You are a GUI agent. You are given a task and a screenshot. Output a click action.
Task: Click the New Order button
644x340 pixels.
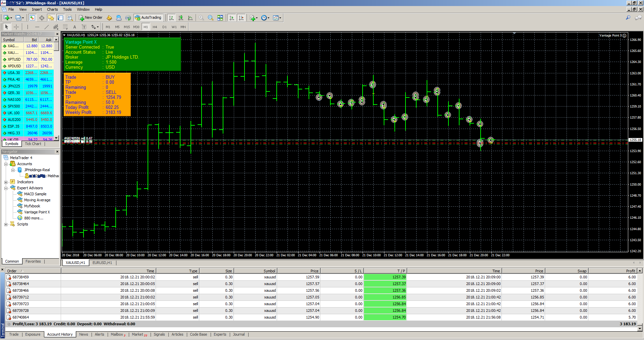coord(91,18)
